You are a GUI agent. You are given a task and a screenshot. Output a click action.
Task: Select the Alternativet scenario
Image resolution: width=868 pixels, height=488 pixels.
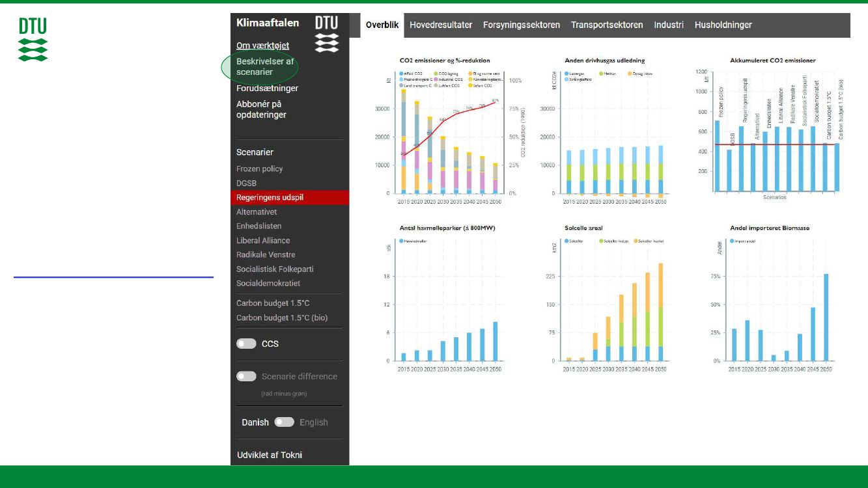coord(257,211)
